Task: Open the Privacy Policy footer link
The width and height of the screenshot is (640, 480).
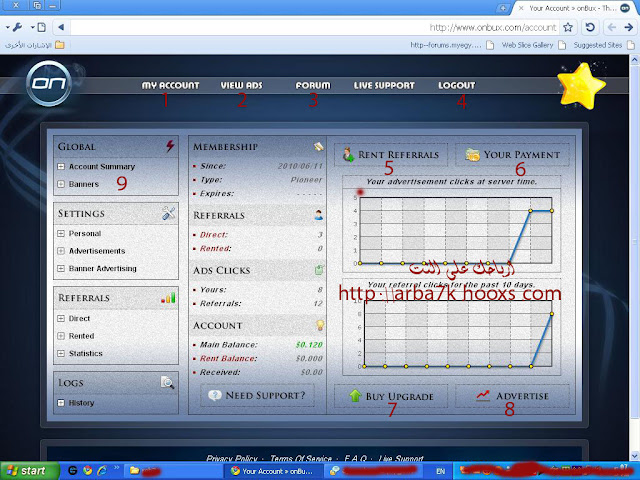Action: coord(232,458)
